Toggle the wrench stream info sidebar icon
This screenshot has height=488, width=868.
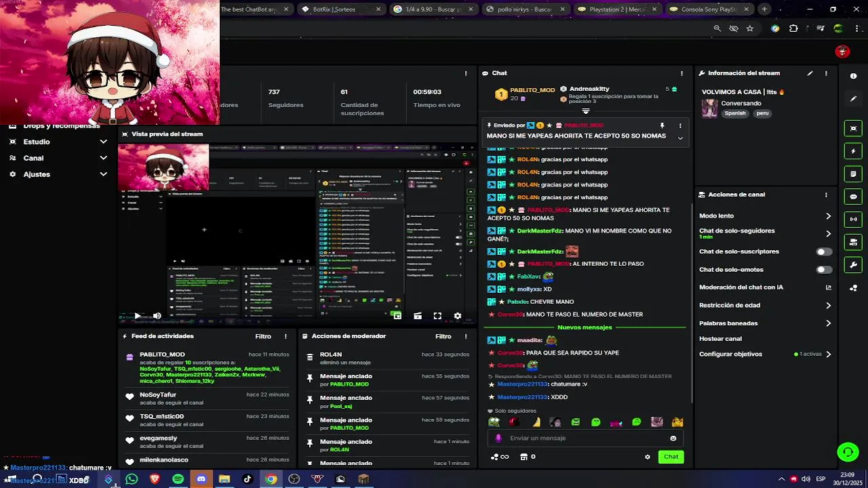(853, 265)
